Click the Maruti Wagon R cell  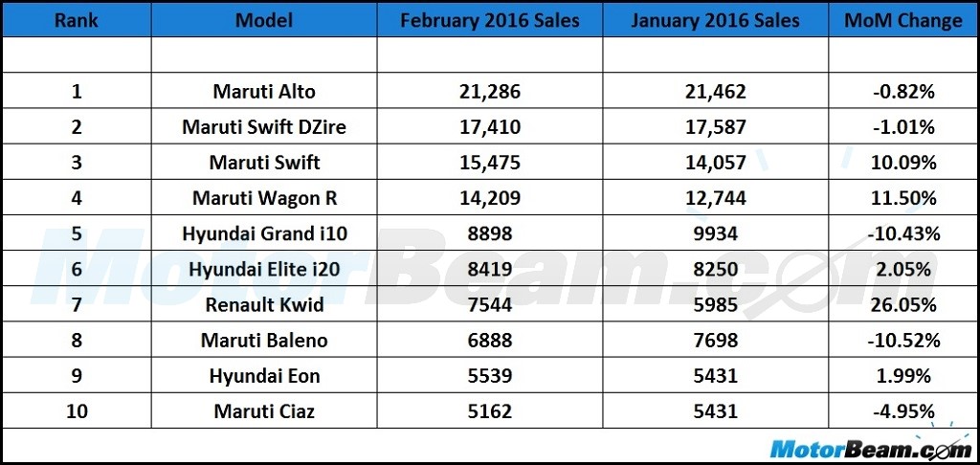264,198
